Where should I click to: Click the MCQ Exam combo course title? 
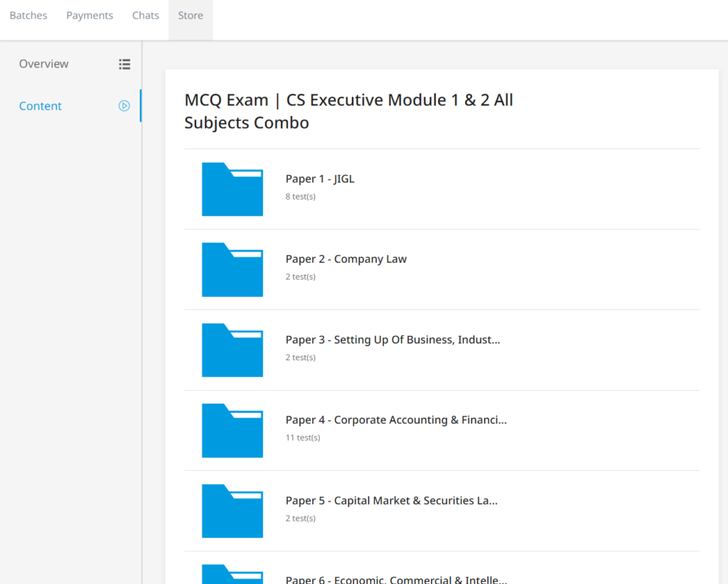(348, 111)
